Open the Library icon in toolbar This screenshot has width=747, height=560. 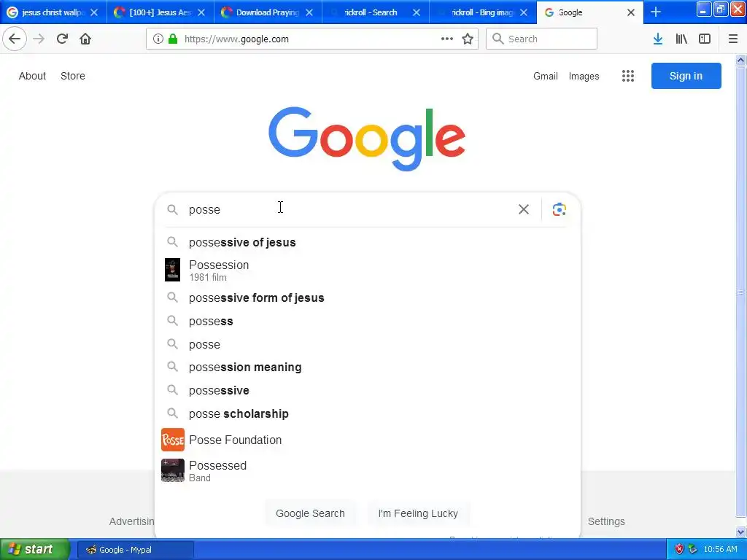pos(681,39)
